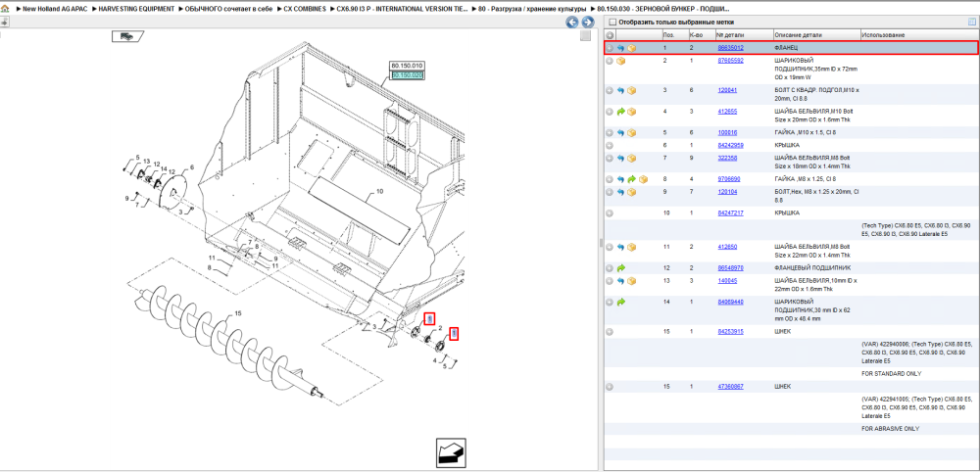Select 'FOR STANDARD ONLY' usage note

(891, 374)
